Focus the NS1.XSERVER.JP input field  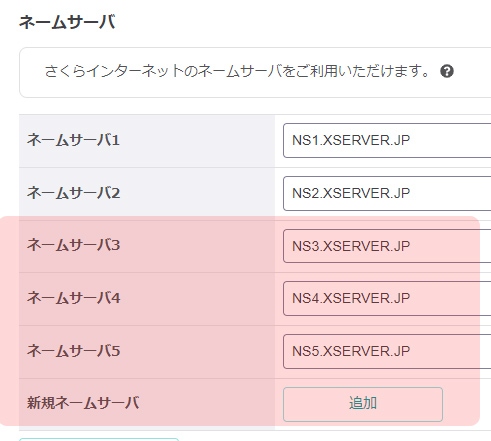387,140
